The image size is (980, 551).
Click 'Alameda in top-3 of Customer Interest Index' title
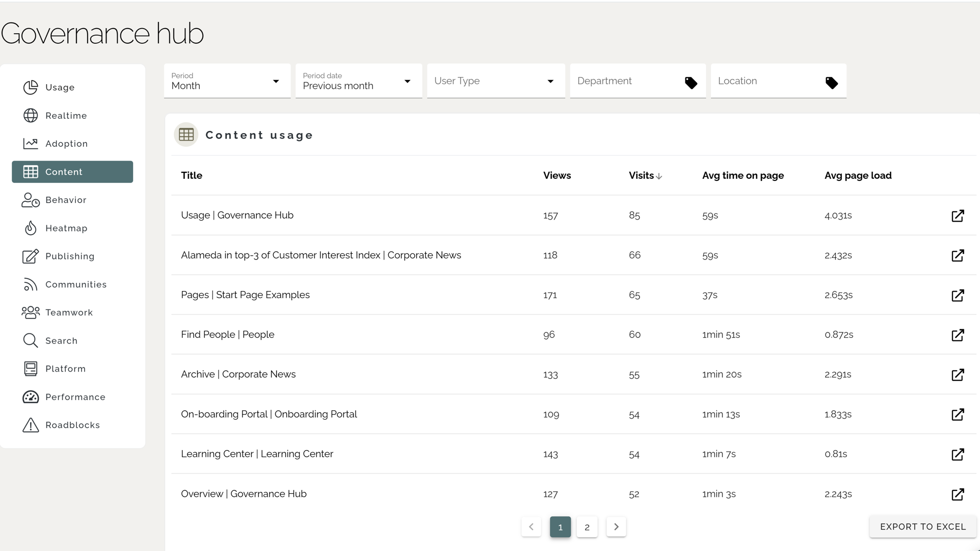click(x=280, y=255)
